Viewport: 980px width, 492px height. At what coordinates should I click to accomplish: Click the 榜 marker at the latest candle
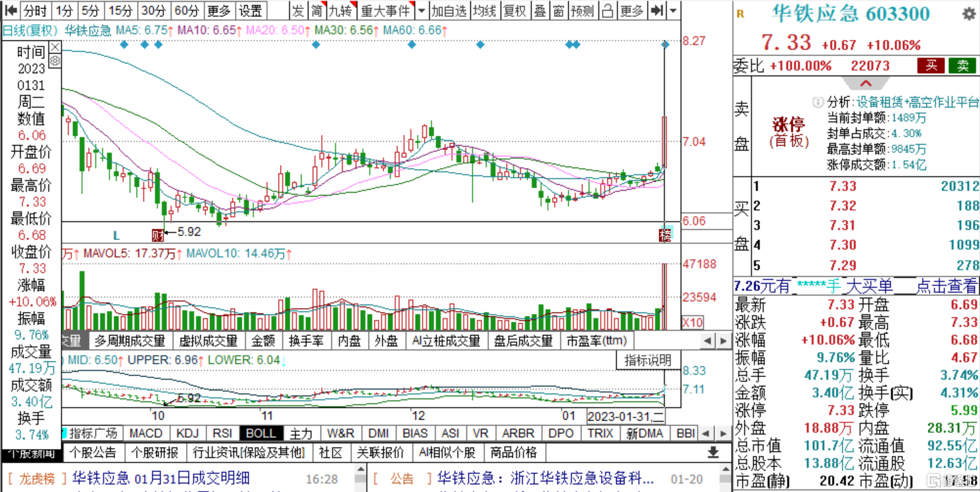665,235
